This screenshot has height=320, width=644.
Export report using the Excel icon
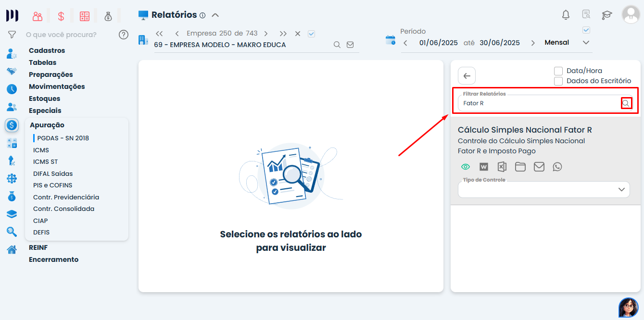pyautogui.click(x=502, y=167)
